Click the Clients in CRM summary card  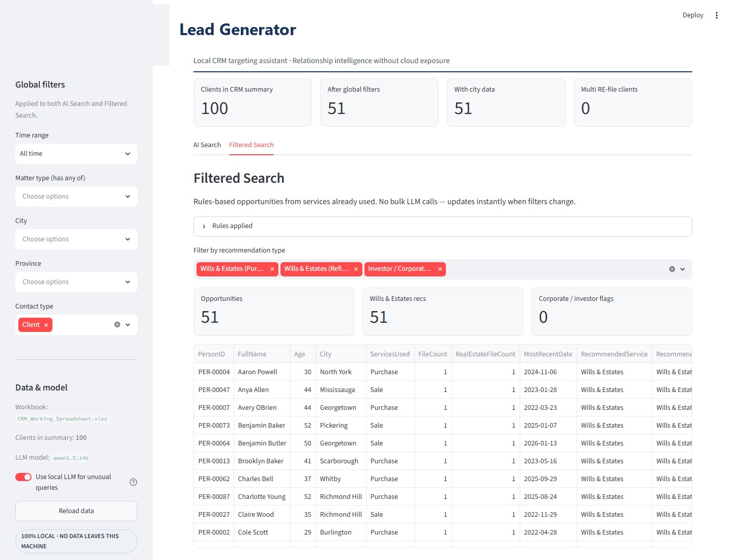(252, 102)
